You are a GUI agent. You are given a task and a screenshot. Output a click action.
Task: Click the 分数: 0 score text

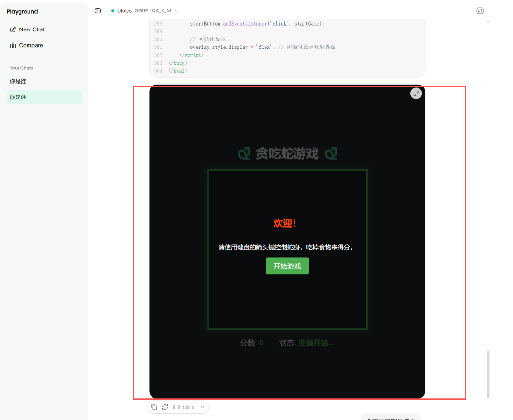(251, 343)
